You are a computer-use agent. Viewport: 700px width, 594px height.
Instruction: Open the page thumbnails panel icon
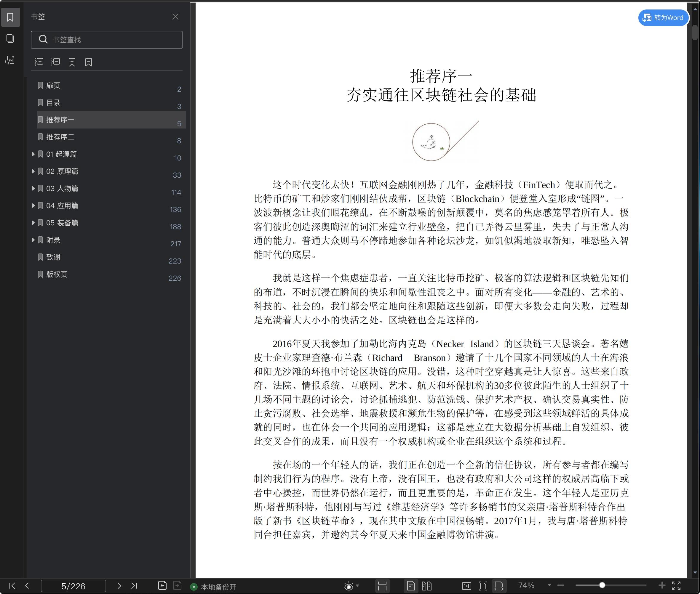(x=10, y=38)
